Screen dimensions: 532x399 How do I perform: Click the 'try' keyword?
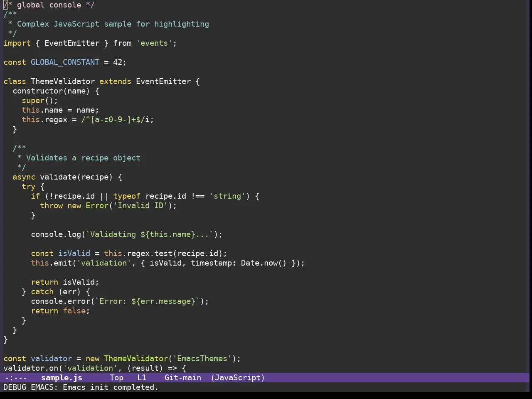(x=28, y=187)
